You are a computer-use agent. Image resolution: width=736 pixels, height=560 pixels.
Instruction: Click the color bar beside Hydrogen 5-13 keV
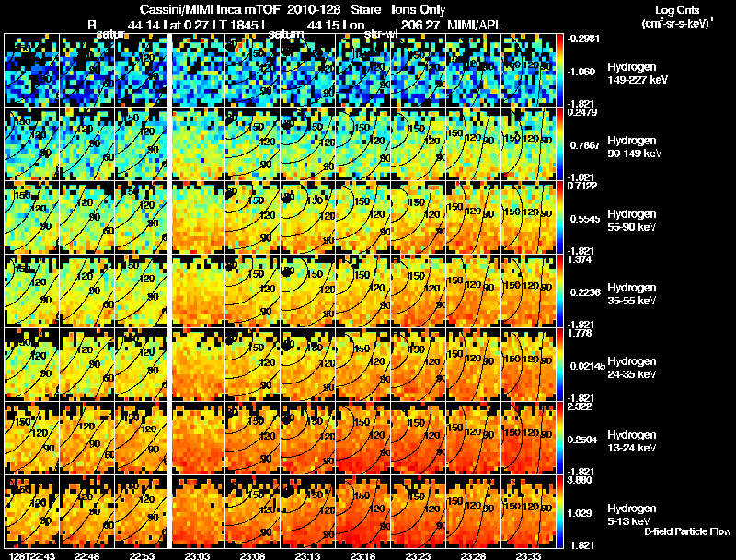pyautogui.click(x=560, y=512)
